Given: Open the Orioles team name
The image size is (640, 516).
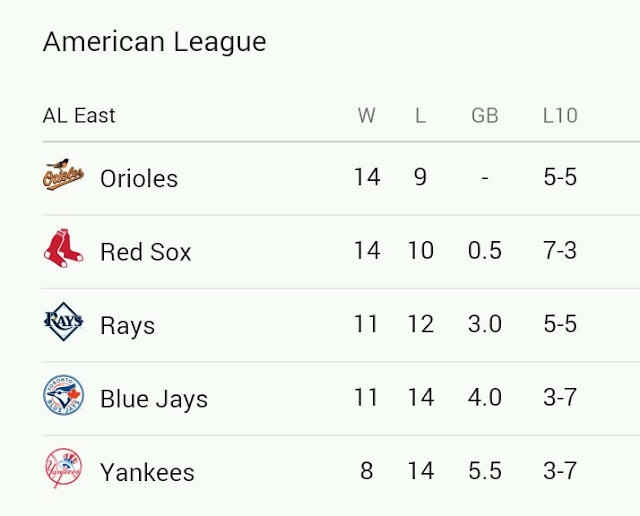Looking at the screenshot, I should coord(139,179).
